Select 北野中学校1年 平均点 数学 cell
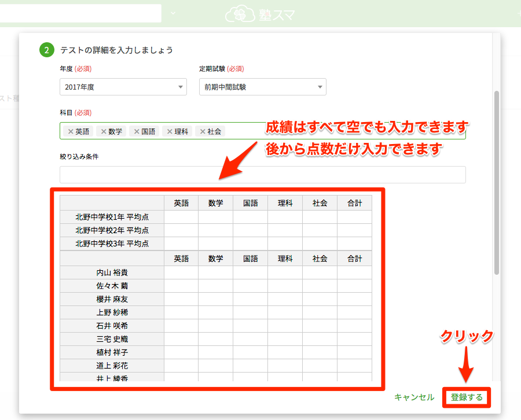Image resolution: width=521 pixels, height=420 pixels. click(x=216, y=217)
